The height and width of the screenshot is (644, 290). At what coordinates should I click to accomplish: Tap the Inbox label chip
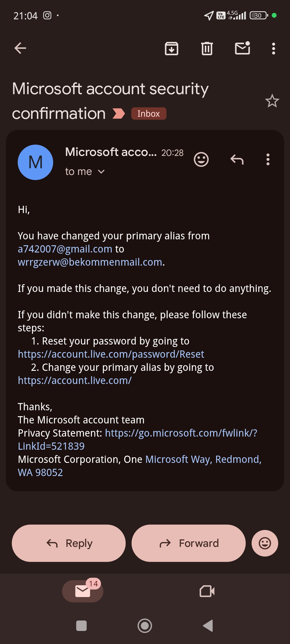click(148, 114)
